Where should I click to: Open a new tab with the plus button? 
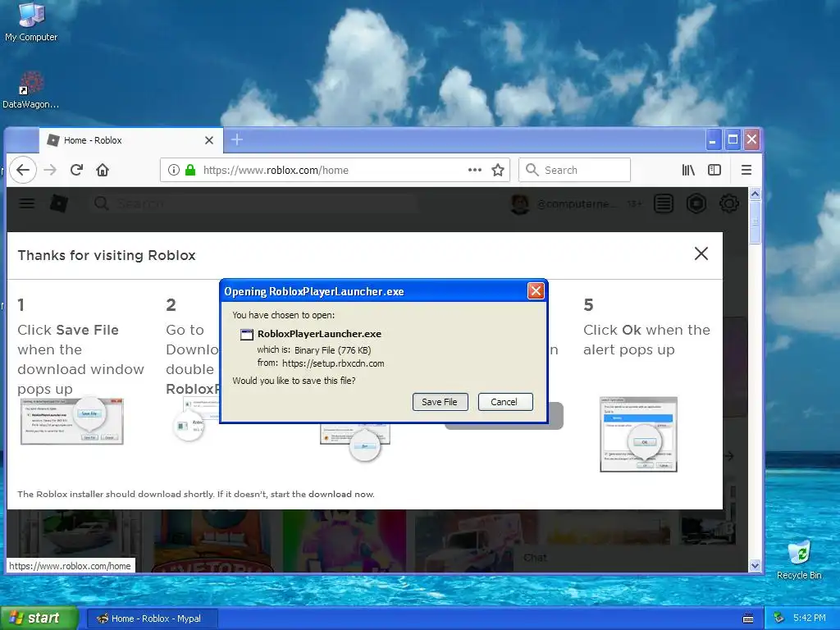237,139
